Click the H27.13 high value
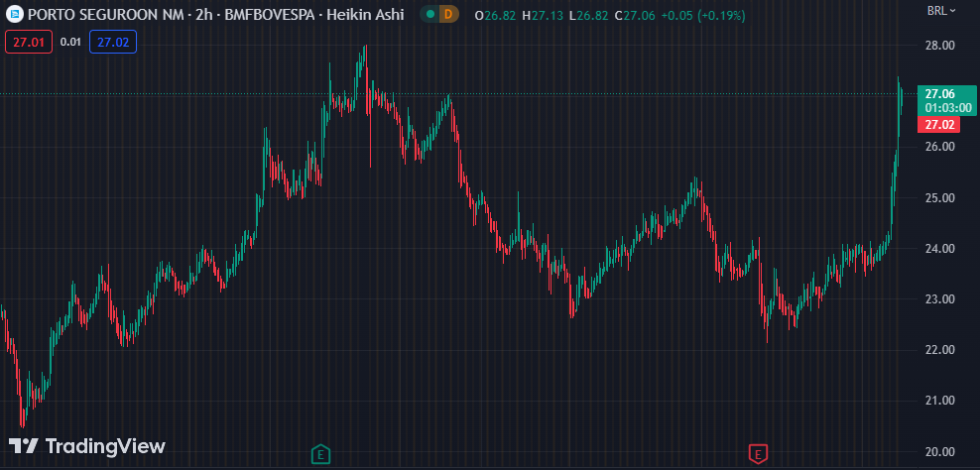The image size is (980, 470). pos(543,16)
